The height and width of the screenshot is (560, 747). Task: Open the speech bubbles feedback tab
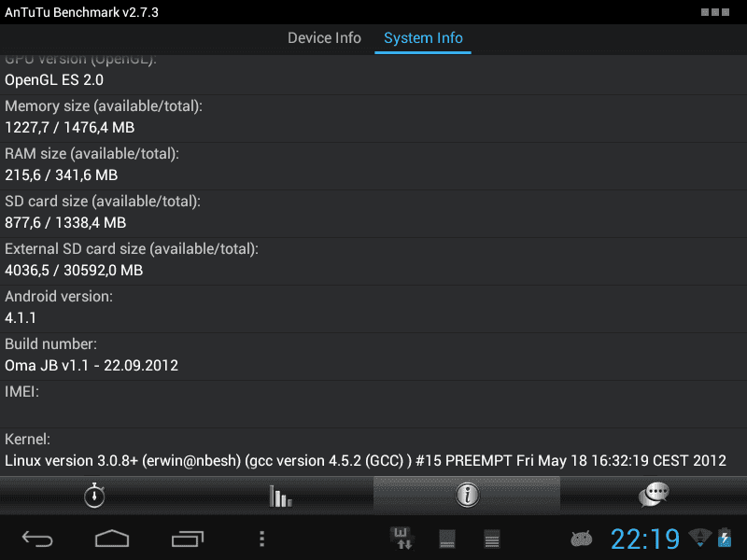pyautogui.click(x=654, y=495)
